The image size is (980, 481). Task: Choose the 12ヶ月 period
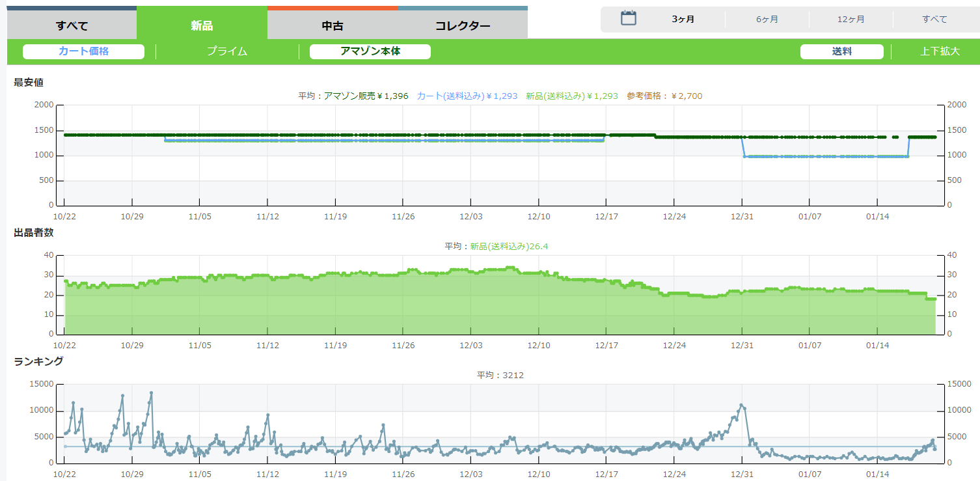click(x=851, y=20)
